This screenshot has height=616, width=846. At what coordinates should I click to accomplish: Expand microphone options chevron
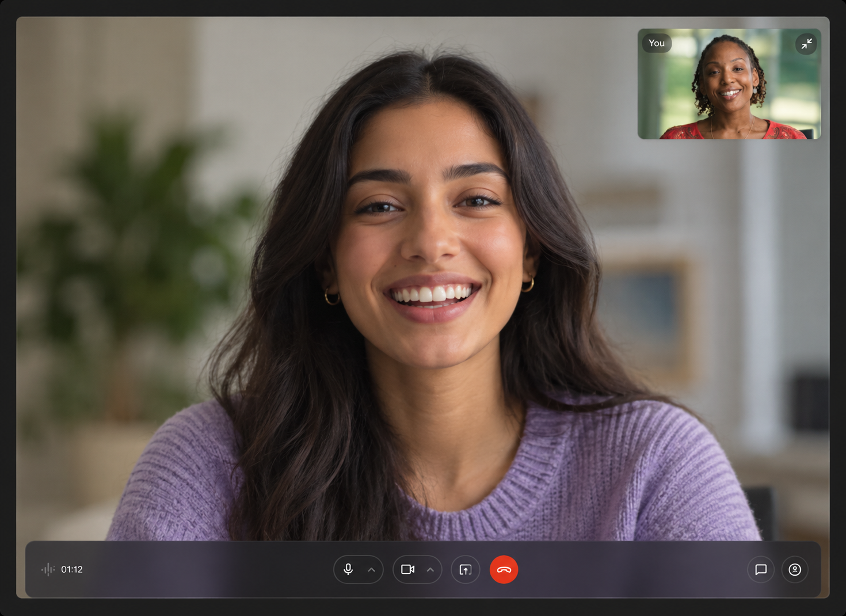pyautogui.click(x=372, y=570)
